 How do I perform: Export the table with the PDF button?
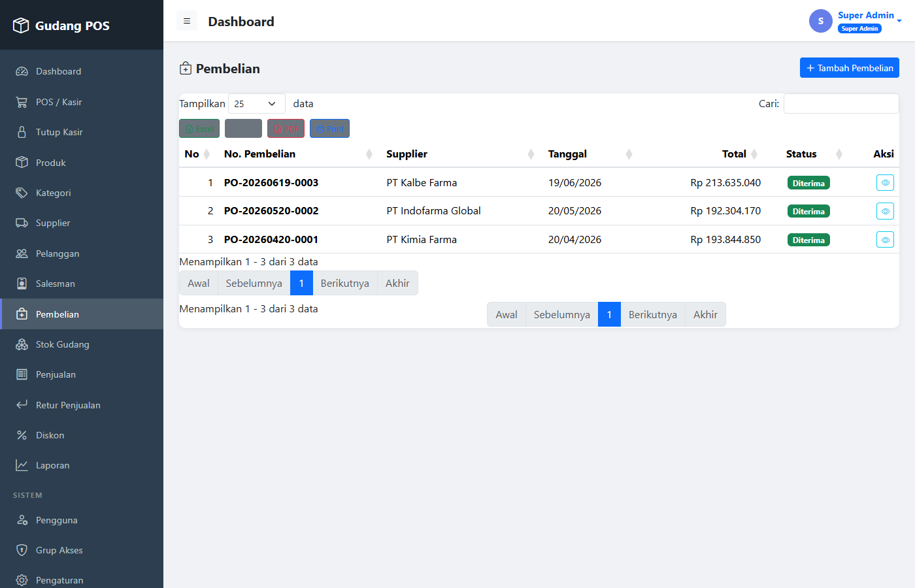[x=286, y=129]
